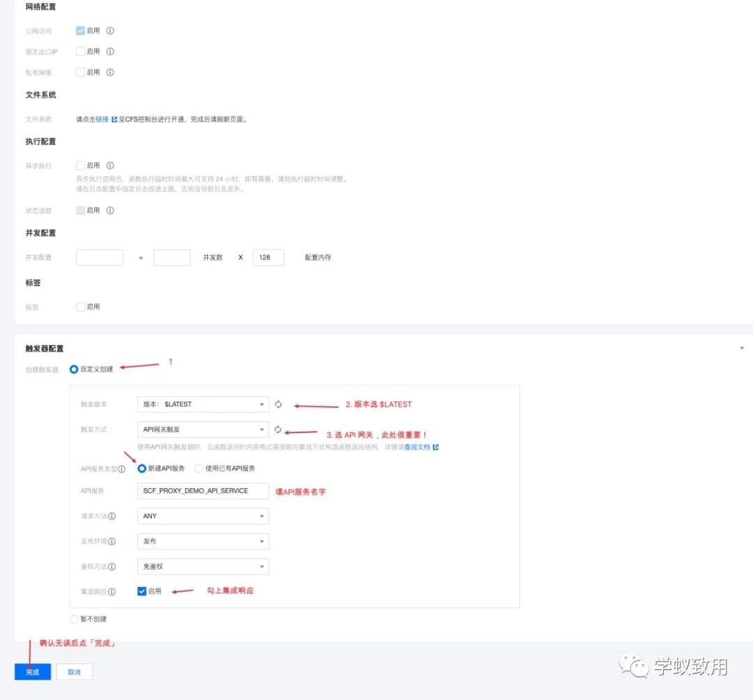
Task: Click the info icon beside 异步执行
Action: 110,165
